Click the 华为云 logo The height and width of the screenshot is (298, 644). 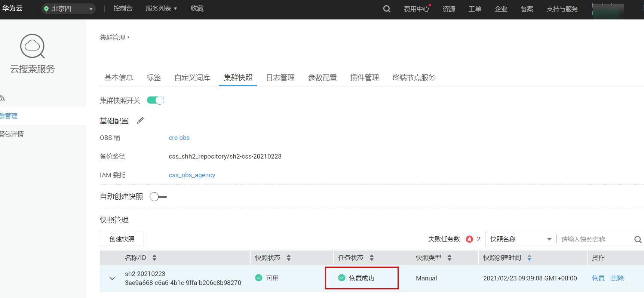pyautogui.click(x=12, y=8)
